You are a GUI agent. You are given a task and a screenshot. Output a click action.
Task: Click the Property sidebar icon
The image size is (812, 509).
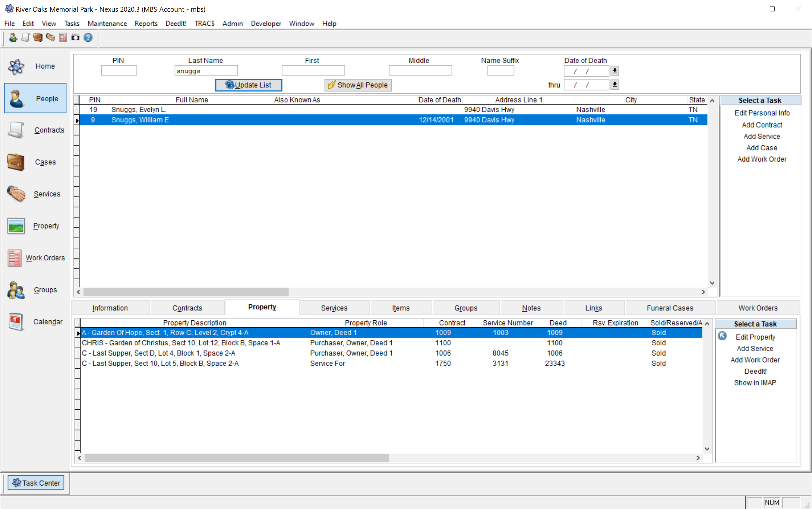click(x=16, y=225)
